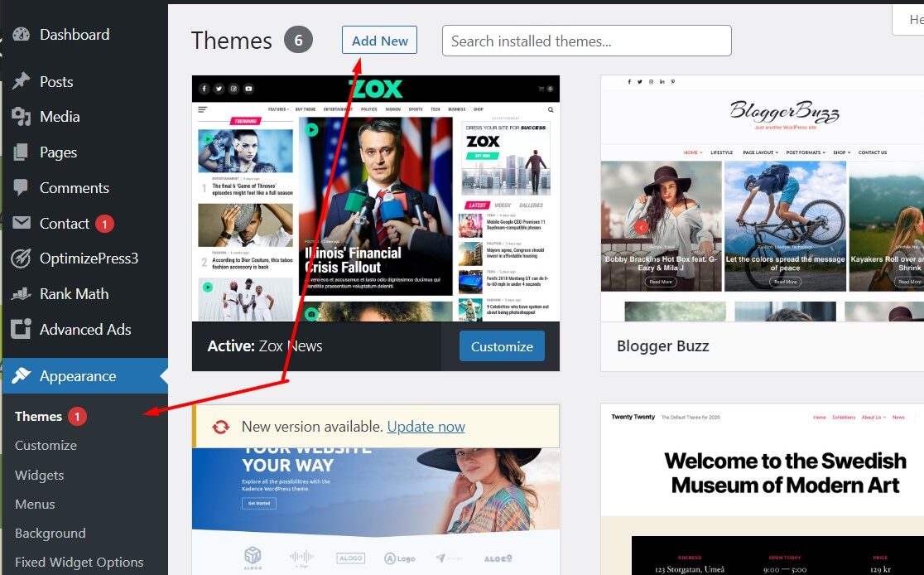Click the Add New theme button

pos(379,40)
